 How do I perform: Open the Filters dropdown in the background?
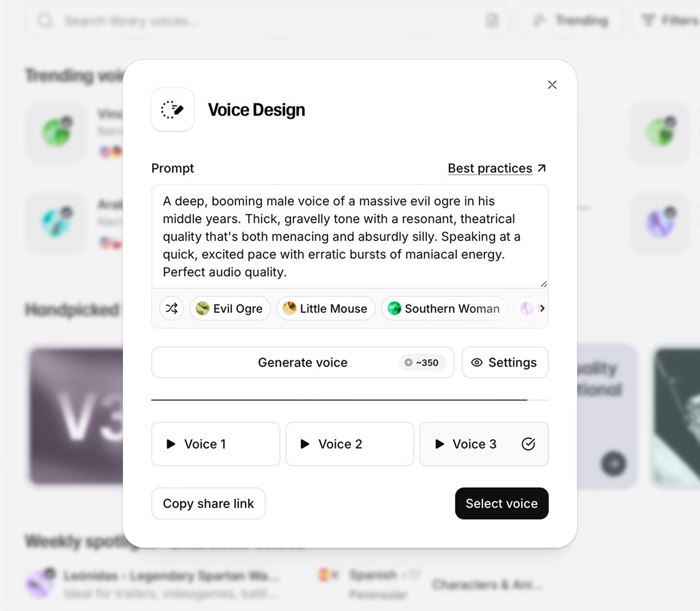coord(669,21)
